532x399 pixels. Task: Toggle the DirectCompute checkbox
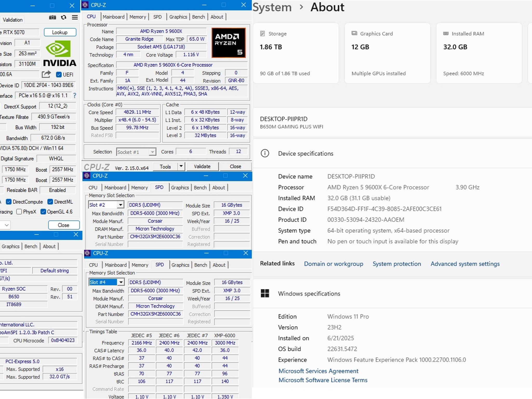(x=9, y=202)
